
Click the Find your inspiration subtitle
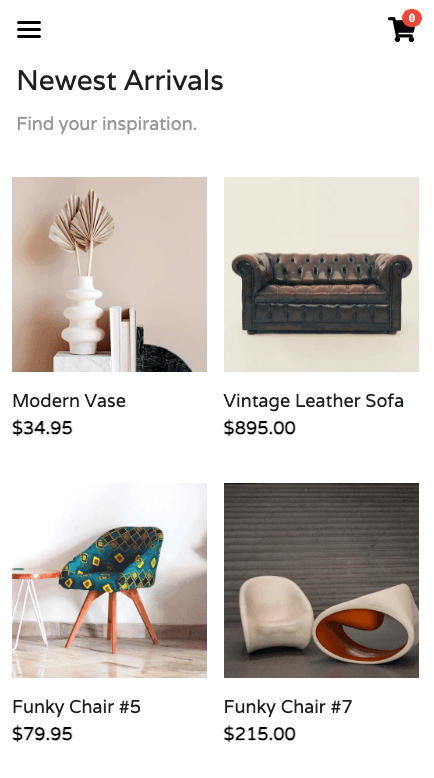click(x=107, y=124)
